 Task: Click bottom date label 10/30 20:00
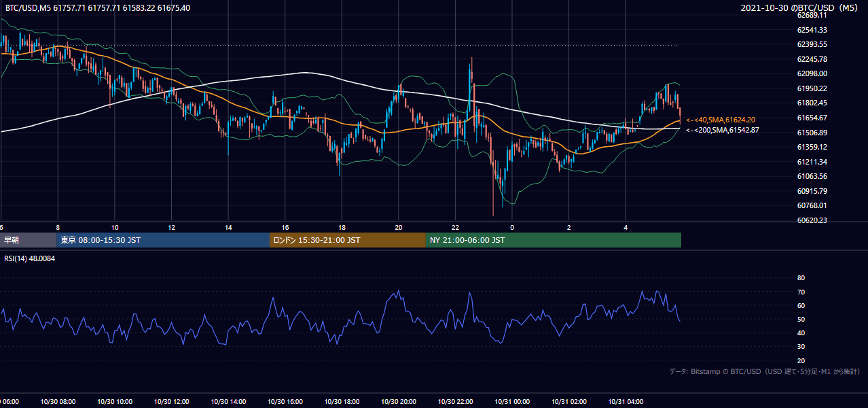coord(399,402)
